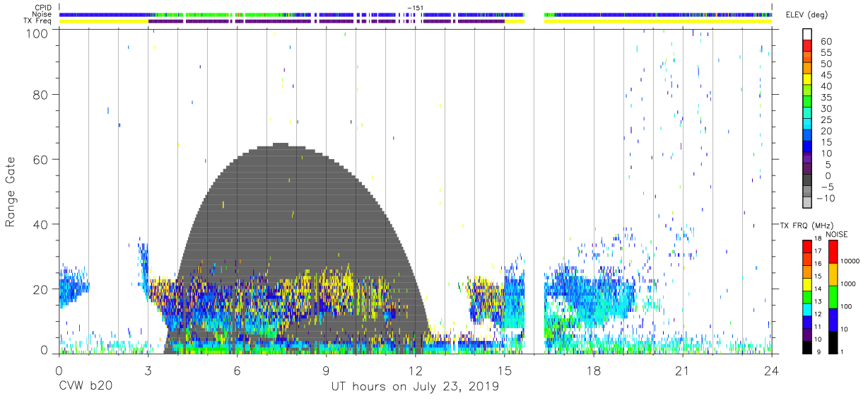
Task: Click the 24 tick on UT hours axis
Action: pos(772,370)
